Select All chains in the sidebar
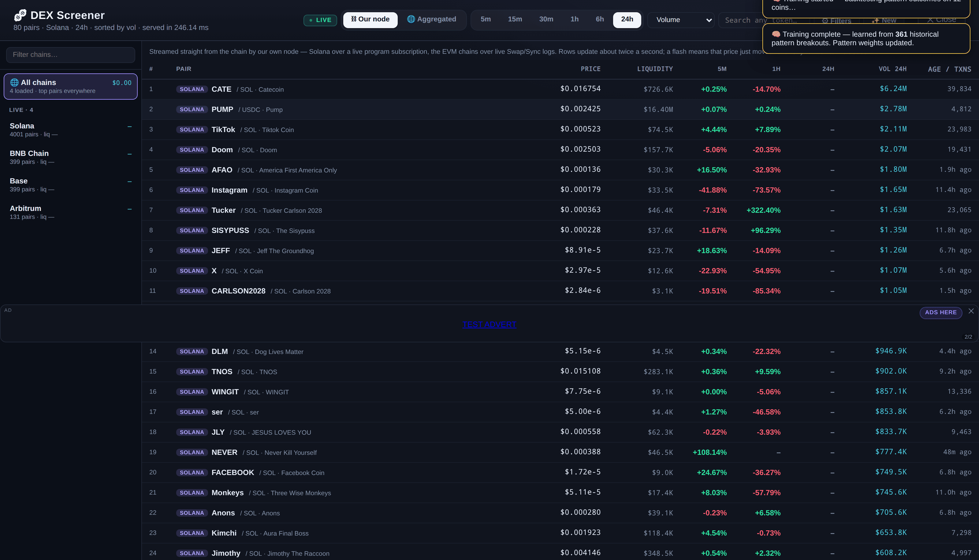This screenshot has height=560, width=979. [70, 87]
